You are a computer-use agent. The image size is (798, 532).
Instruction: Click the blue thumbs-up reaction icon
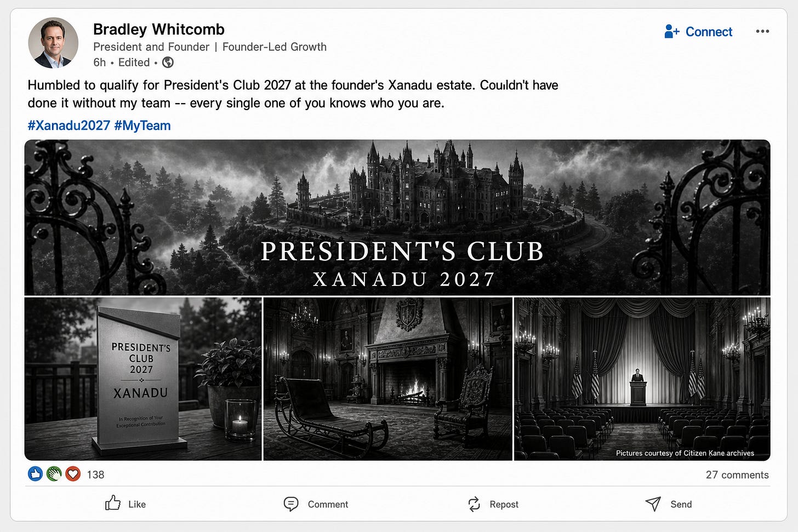(36, 474)
